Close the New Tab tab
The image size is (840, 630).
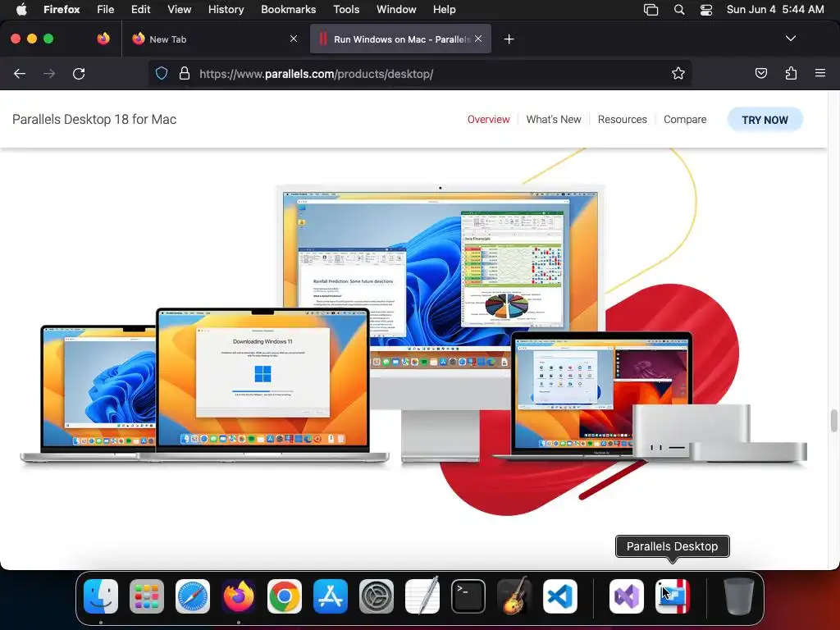pos(294,39)
